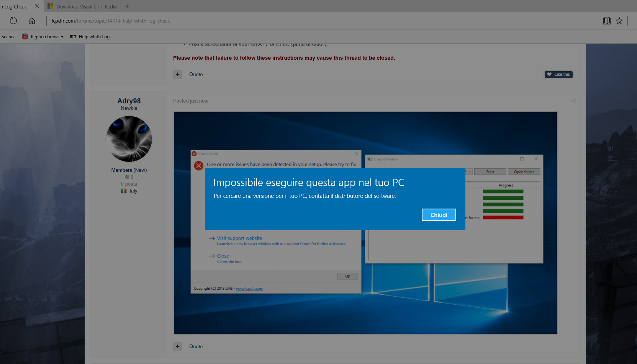Switch to Download Visual C++ Redist tab
This screenshot has width=637, height=364.
[83, 7]
